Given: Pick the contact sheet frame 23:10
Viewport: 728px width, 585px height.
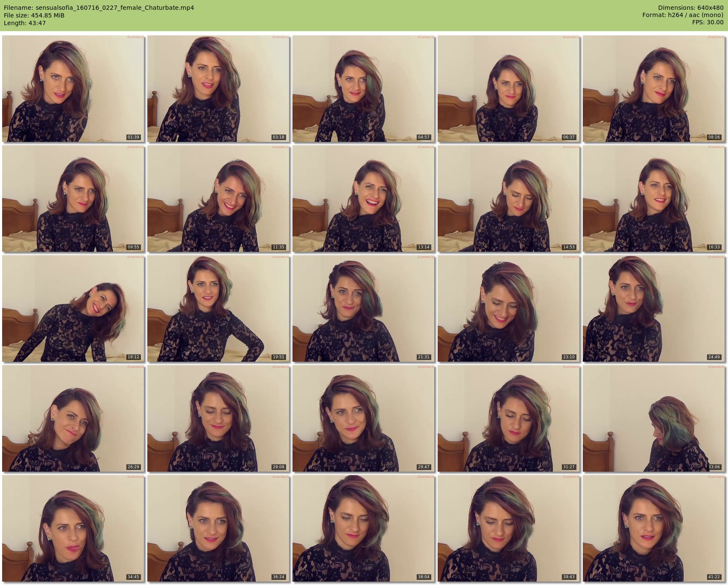Looking at the screenshot, I should (x=509, y=308).
